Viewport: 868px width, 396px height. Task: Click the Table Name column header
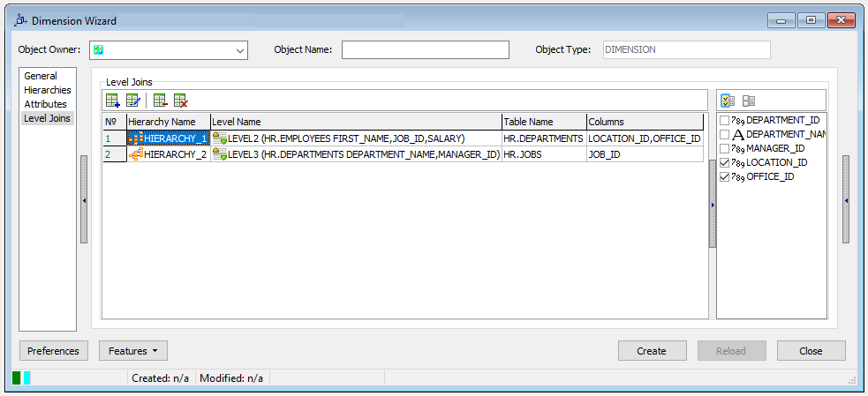point(544,122)
